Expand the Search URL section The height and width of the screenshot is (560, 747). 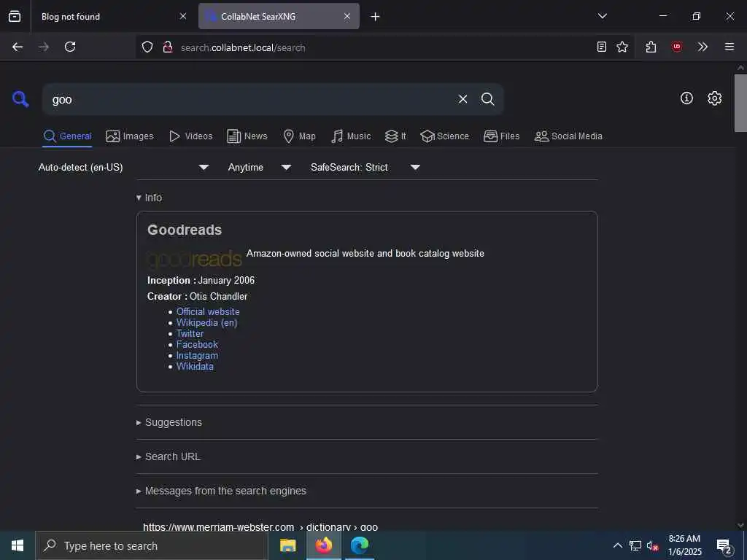(169, 456)
